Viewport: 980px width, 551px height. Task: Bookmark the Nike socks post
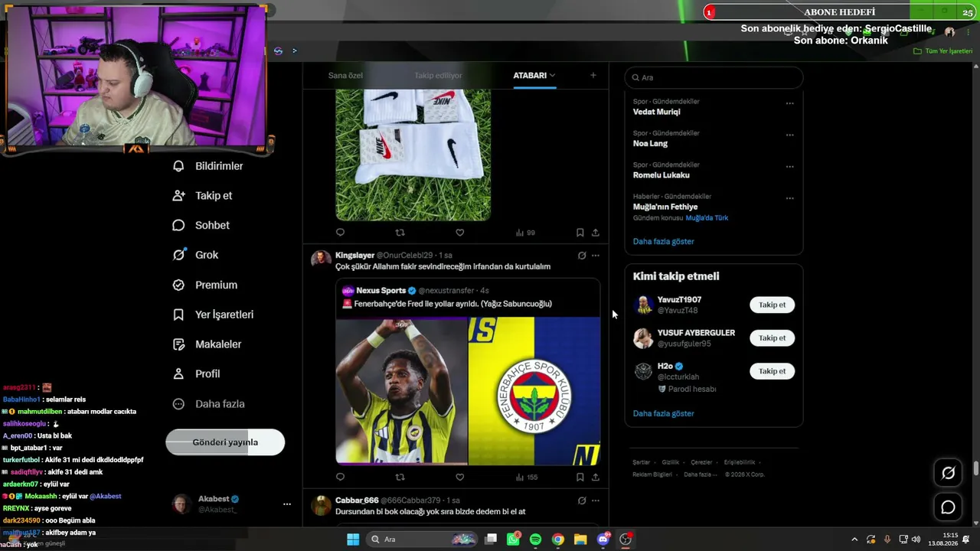[x=580, y=233]
